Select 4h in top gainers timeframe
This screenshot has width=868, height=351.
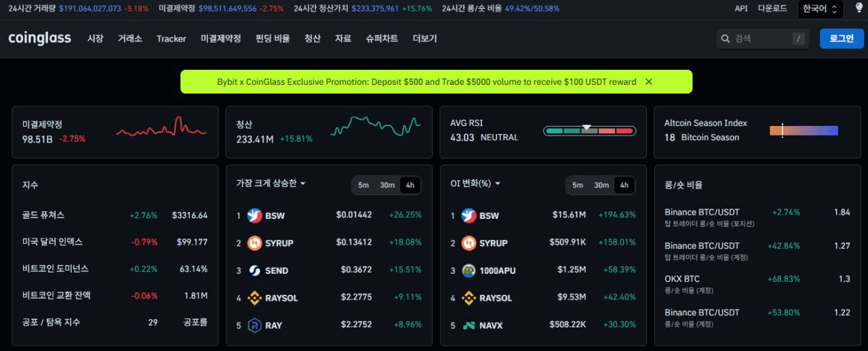pyautogui.click(x=410, y=185)
